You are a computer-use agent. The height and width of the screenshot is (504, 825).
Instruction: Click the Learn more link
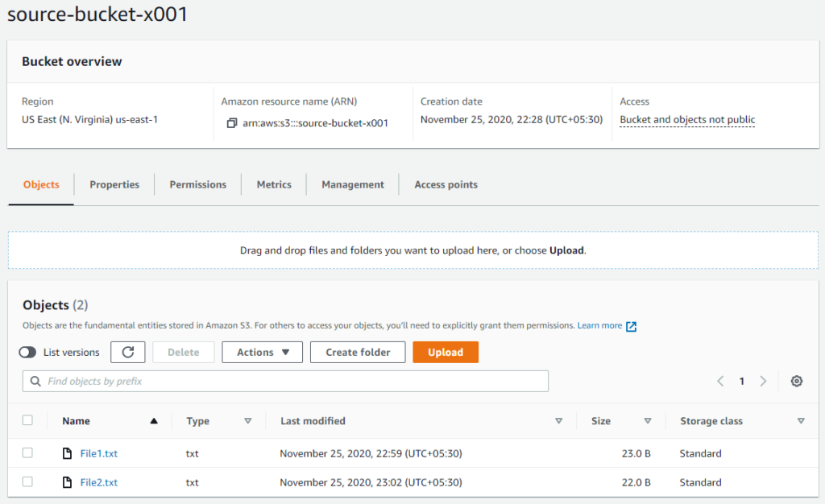[x=599, y=325]
